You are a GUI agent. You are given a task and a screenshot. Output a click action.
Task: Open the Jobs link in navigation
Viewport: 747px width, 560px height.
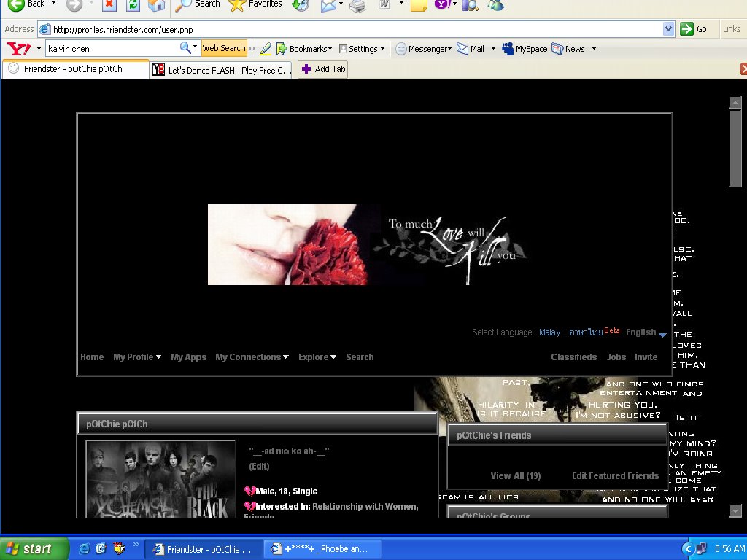tap(616, 357)
